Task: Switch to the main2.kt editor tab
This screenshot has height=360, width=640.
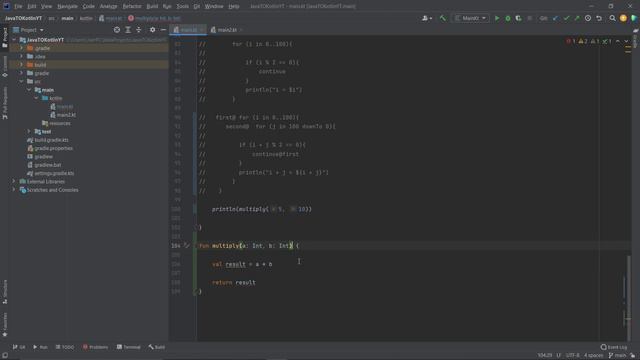Action: coord(227,30)
